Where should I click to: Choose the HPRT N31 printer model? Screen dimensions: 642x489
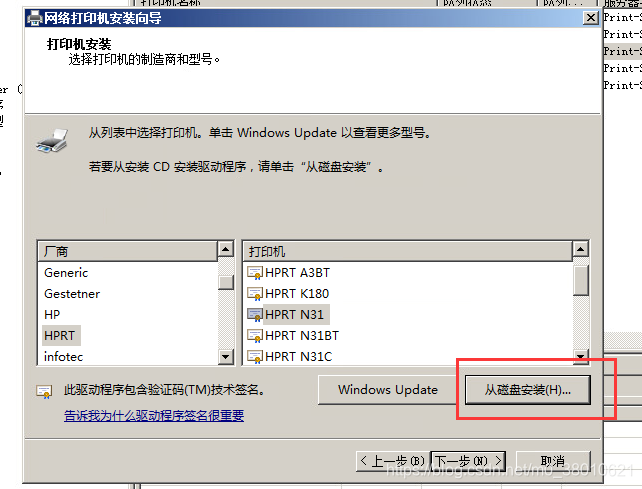(x=295, y=315)
